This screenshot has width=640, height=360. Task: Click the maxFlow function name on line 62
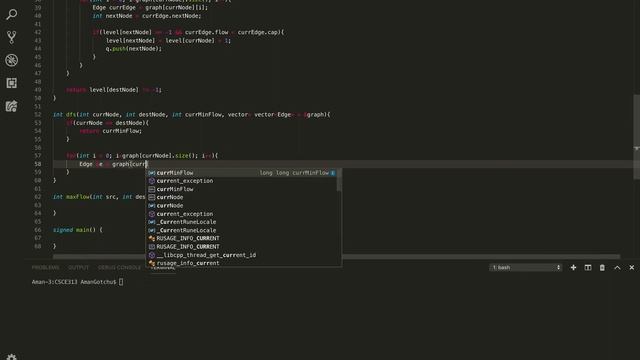pyautogui.click(x=78, y=197)
